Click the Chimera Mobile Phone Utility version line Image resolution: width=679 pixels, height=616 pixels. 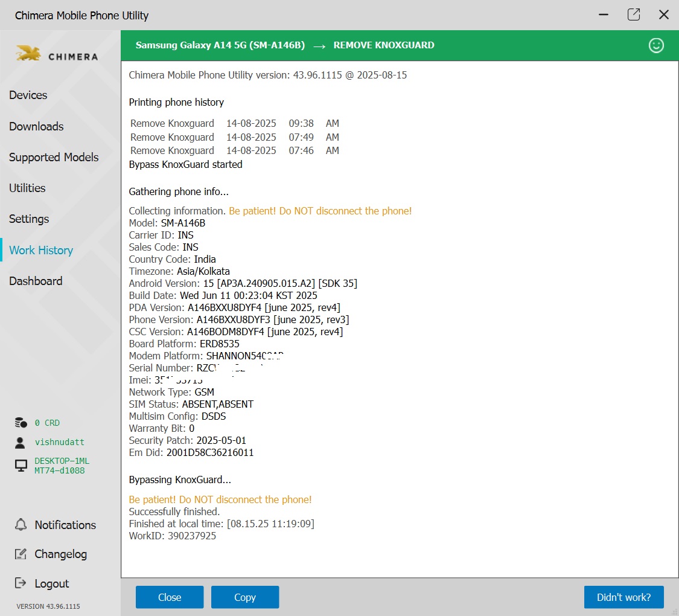[x=267, y=75]
